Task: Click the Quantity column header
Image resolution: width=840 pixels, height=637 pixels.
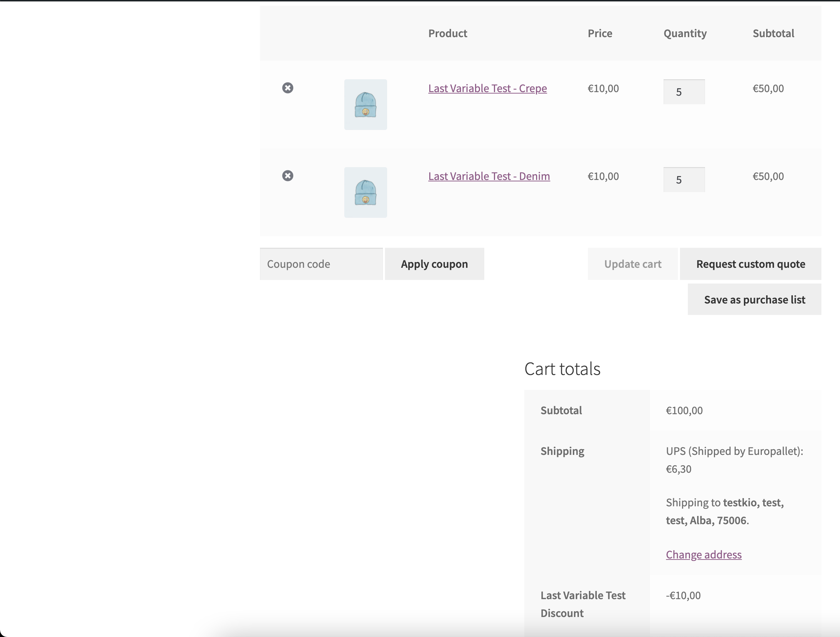Action: 685,34
